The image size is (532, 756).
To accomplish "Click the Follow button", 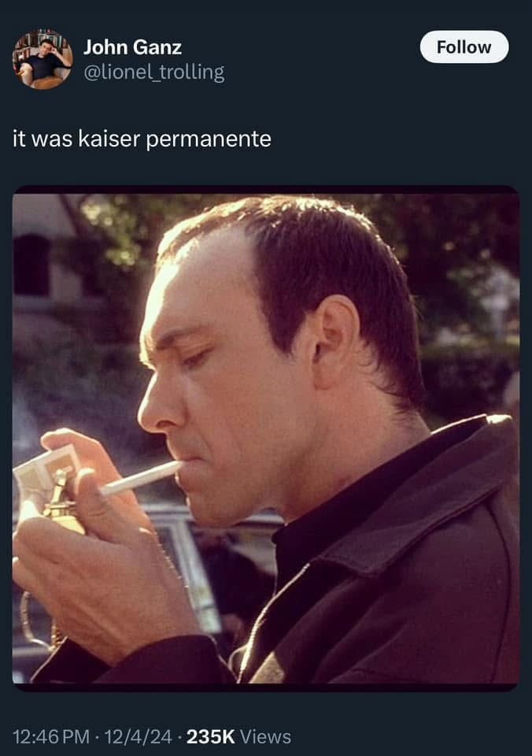I will click(x=464, y=46).
